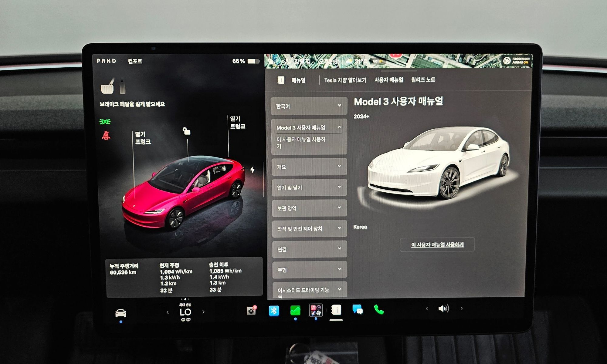
Task: Click the 이 사용자 매뉴얼 사용하기 button
Action: [437, 244]
